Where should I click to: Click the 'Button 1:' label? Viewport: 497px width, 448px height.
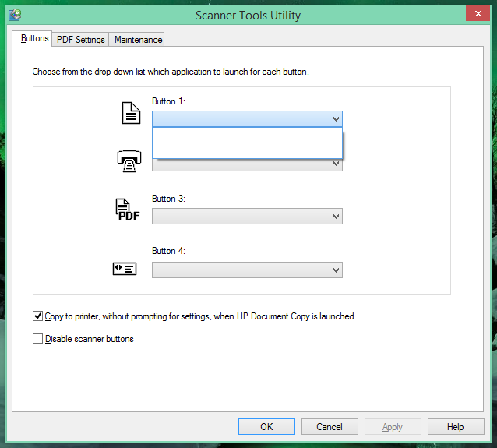[x=168, y=101]
